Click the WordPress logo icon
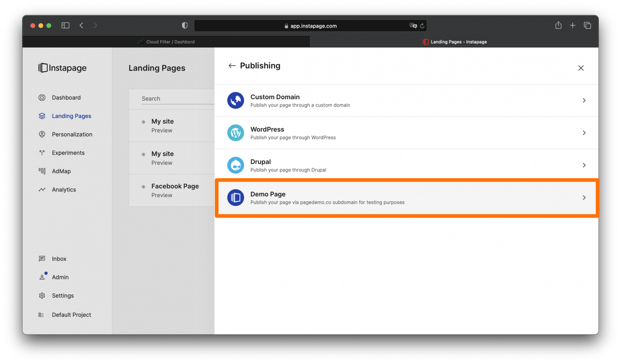The height and width of the screenshot is (364, 621). tap(236, 133)
